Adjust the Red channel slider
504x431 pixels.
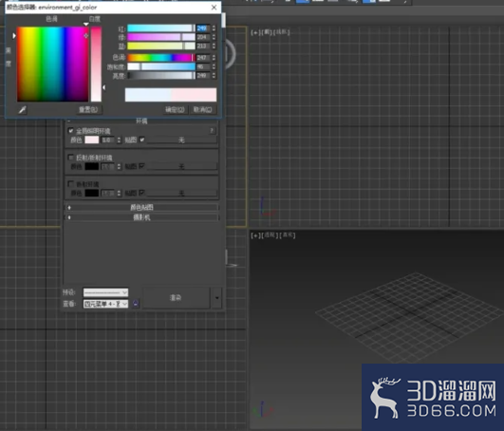point(161,28)
